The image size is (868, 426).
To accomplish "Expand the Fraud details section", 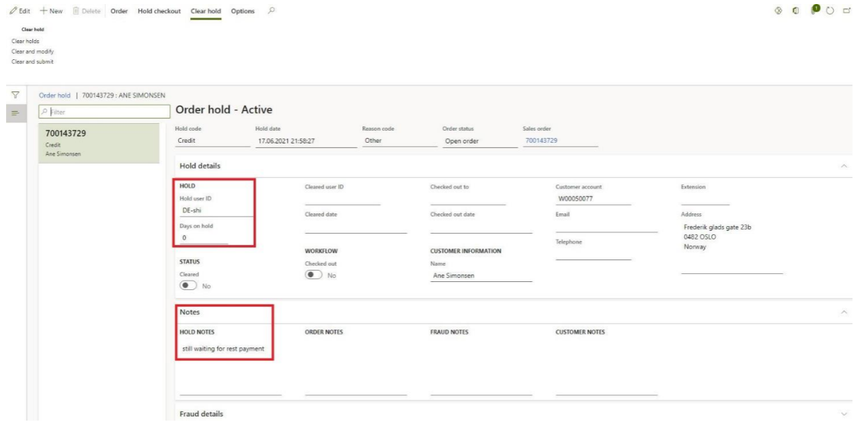I will (844, 413).
